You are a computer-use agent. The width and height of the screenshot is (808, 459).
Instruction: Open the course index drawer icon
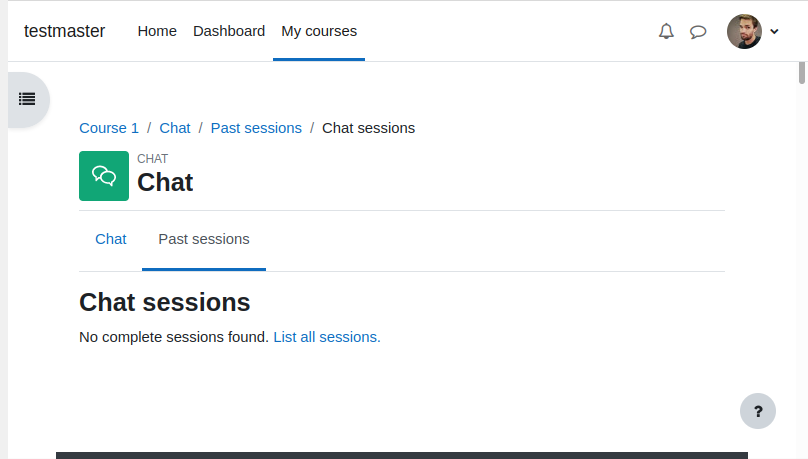(x=27, y=99)
